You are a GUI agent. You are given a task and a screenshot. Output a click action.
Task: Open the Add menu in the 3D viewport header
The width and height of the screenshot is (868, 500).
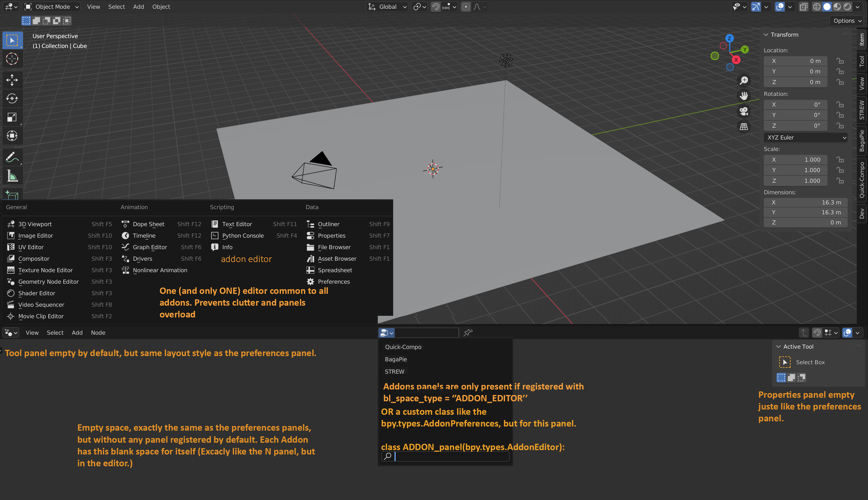point(138,7)
